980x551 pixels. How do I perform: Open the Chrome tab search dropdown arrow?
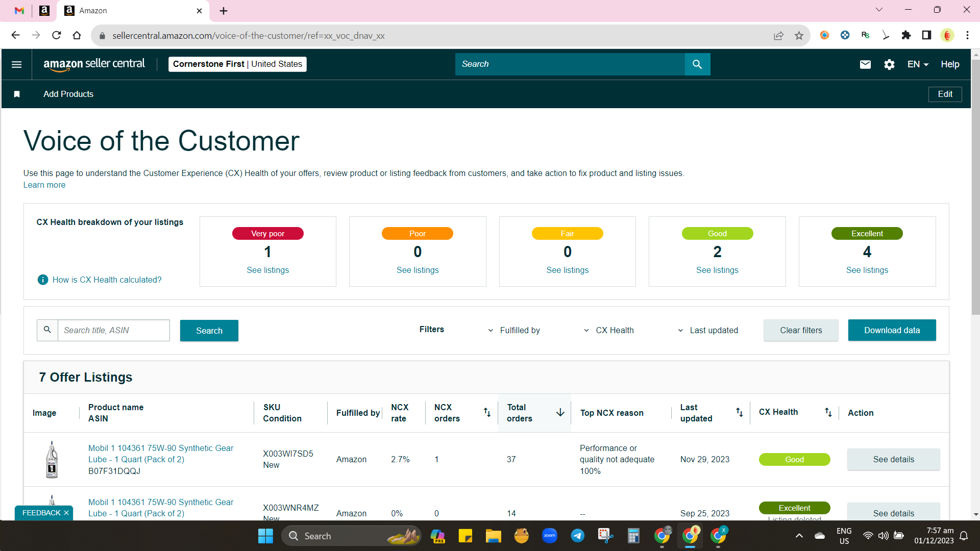[x=879, y=10]
